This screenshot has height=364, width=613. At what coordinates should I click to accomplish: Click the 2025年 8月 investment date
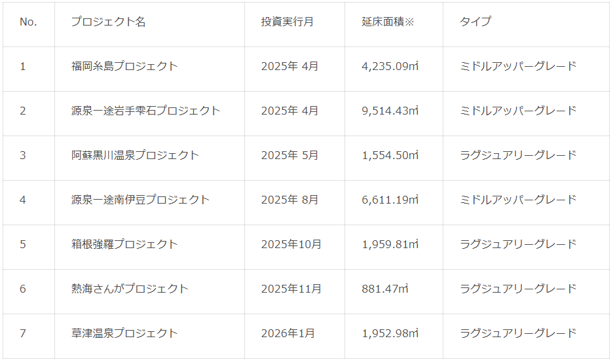pos(290,200)
